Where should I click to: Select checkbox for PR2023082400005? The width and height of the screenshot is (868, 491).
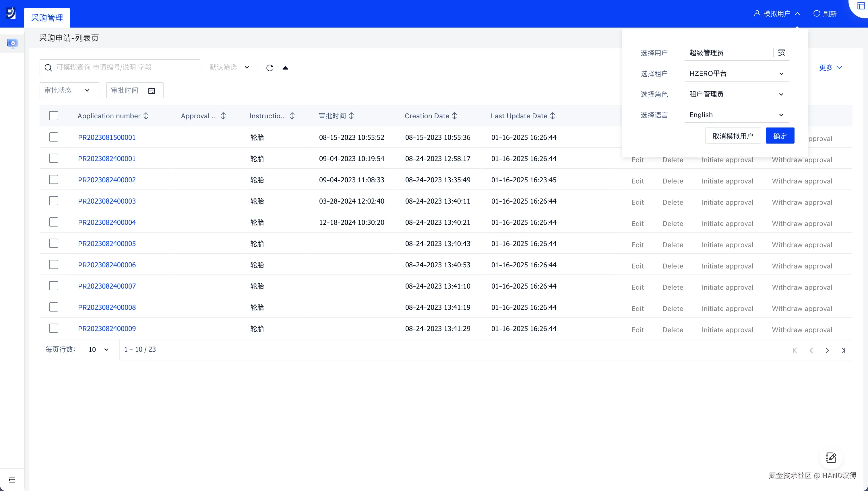[54, 243]
